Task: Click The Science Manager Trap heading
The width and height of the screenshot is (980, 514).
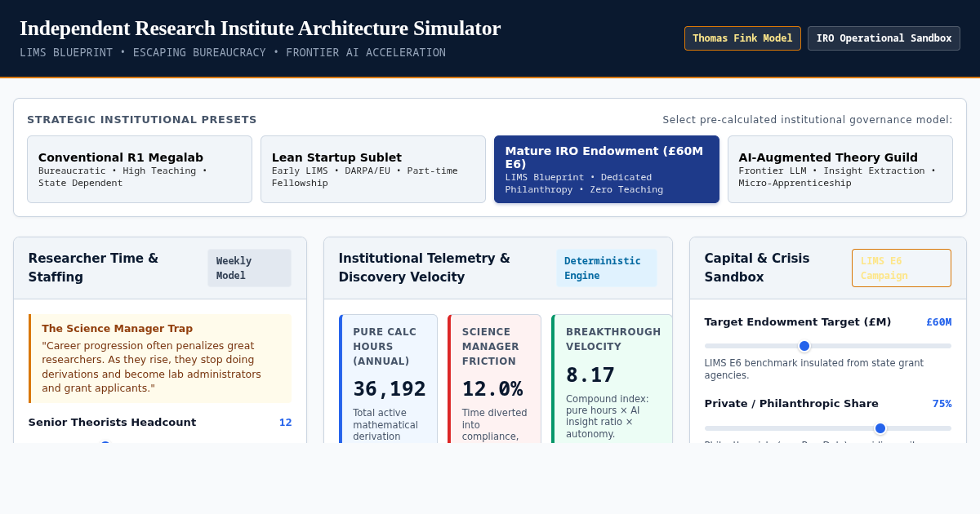Action: click(117, 329)
